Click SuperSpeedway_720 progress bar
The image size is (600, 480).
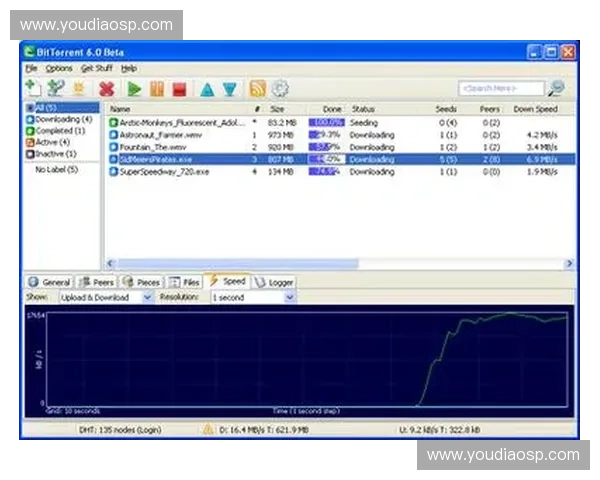click(x=326, y=172)
